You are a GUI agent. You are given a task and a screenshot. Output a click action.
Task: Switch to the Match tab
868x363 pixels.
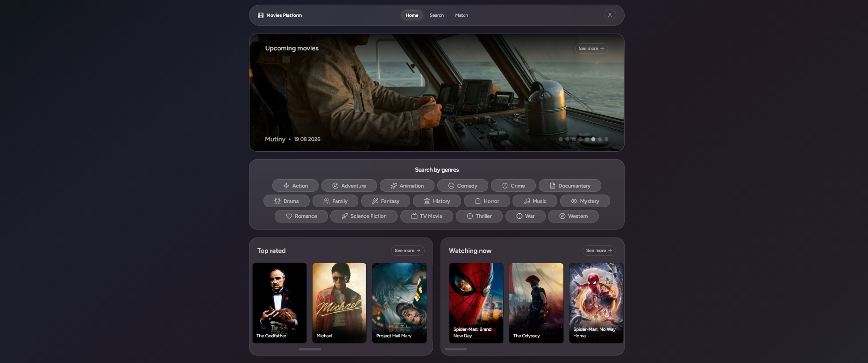click(x=462, y=15)
